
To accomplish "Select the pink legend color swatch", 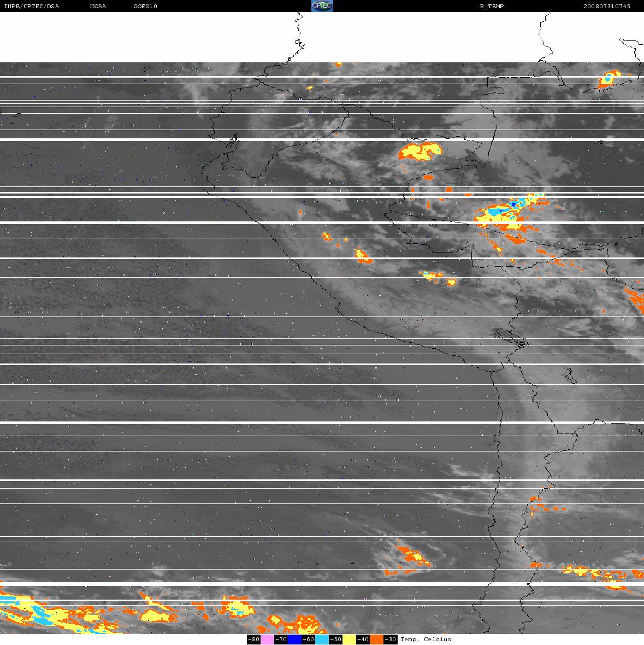I will tap(267, 639).
